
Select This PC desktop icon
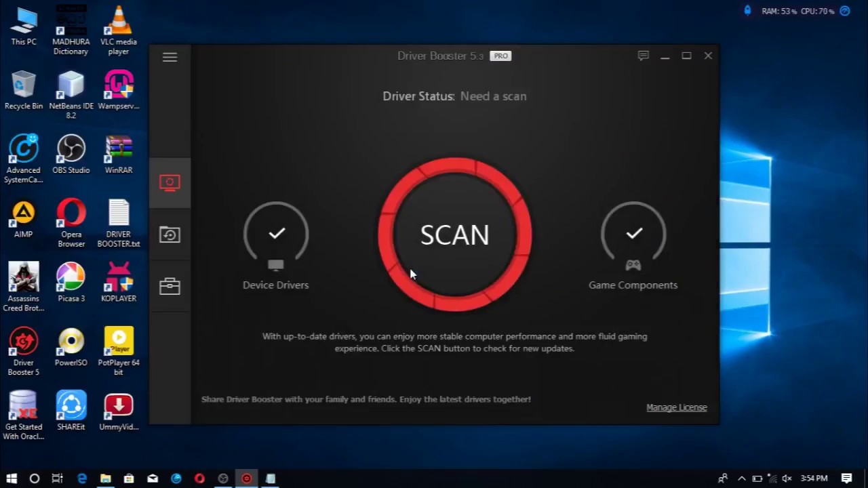pyautogui.click(x=24, y=27)
